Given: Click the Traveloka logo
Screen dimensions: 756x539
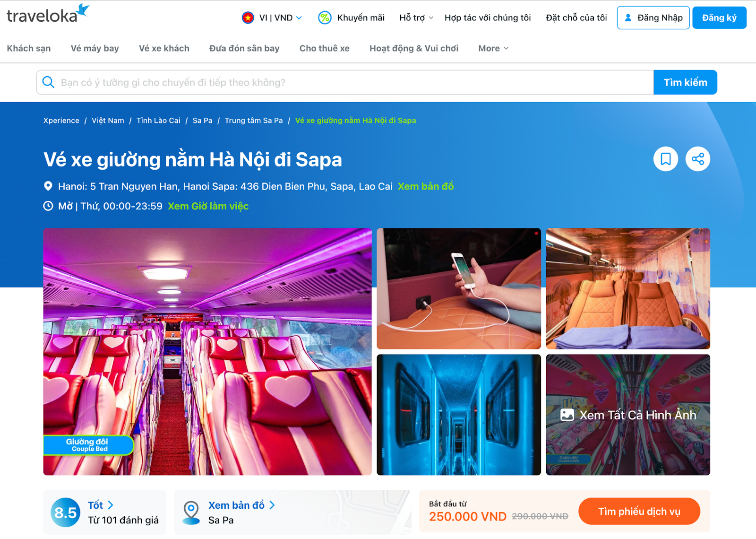Looking at the screenshot, I should (48, 14).
